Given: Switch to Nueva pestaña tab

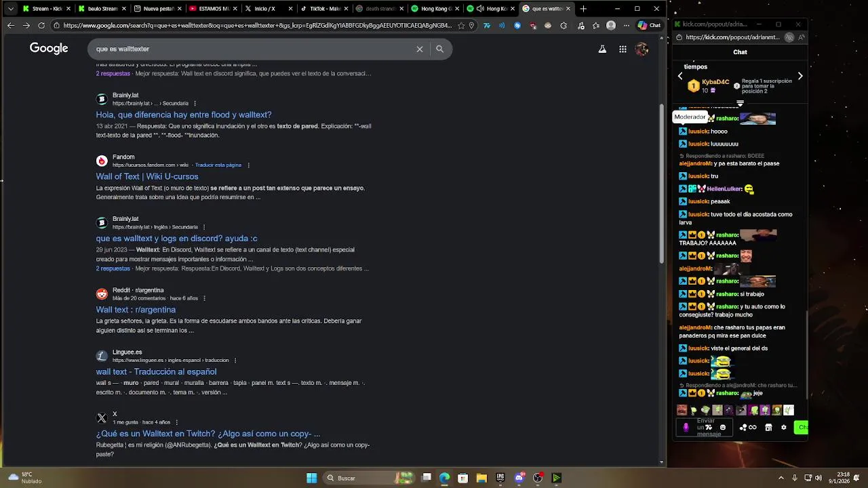Looking at the screenshot, I should point(157,9).
